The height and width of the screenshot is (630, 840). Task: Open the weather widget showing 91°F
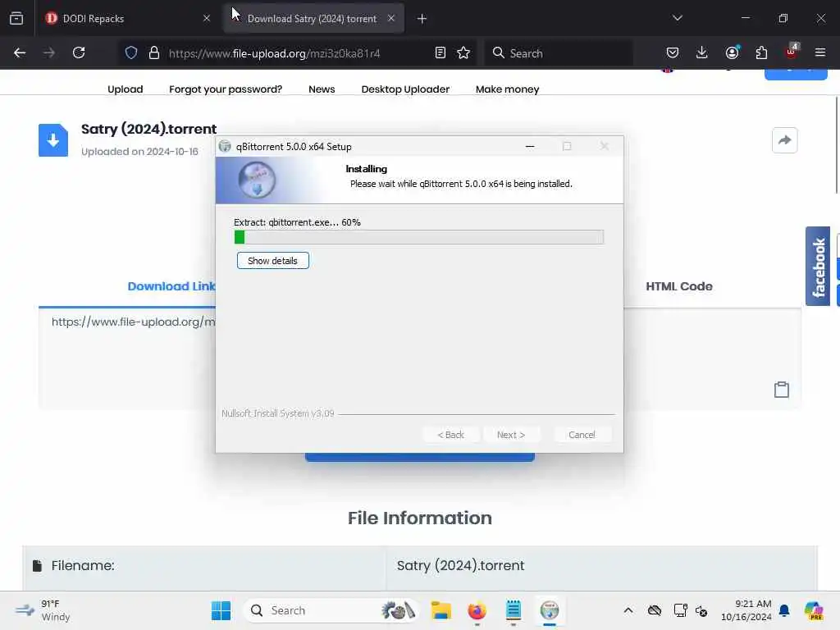click(43, 610)
